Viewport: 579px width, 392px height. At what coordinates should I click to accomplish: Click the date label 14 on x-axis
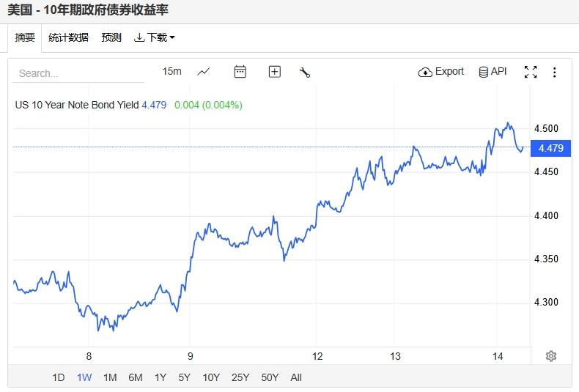[498, 356]
